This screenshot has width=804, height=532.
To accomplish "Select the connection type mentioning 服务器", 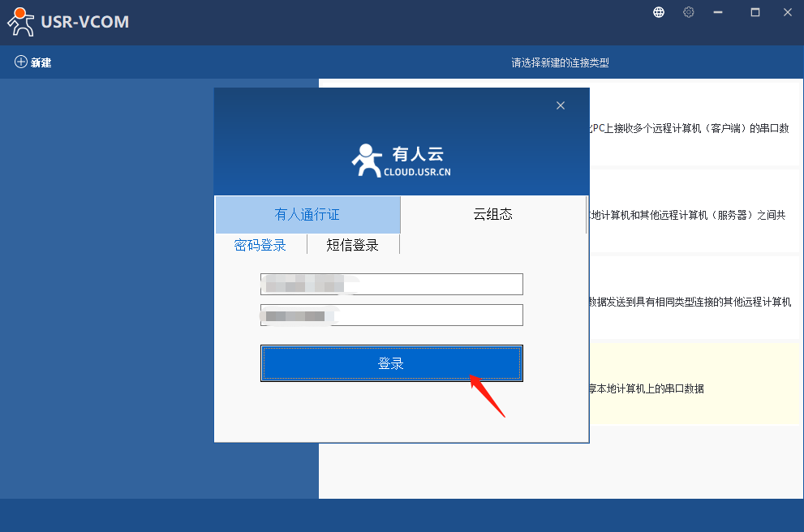I will 690,215.
